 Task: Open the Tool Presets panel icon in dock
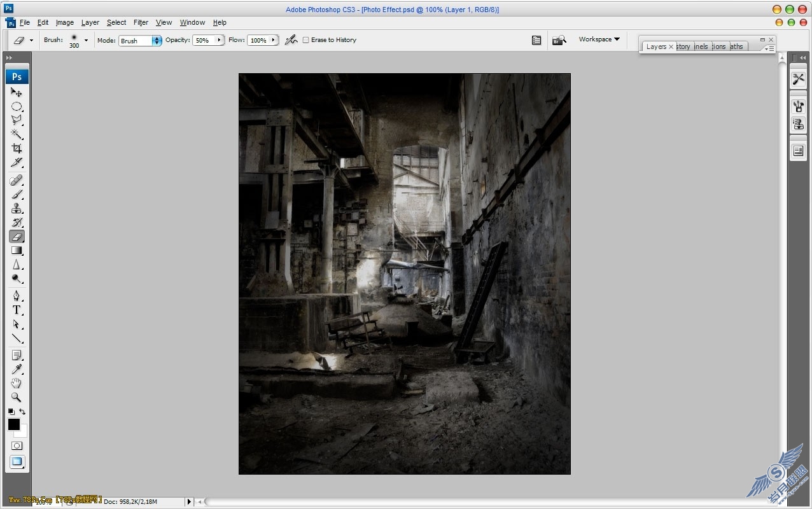pos(798,79)
